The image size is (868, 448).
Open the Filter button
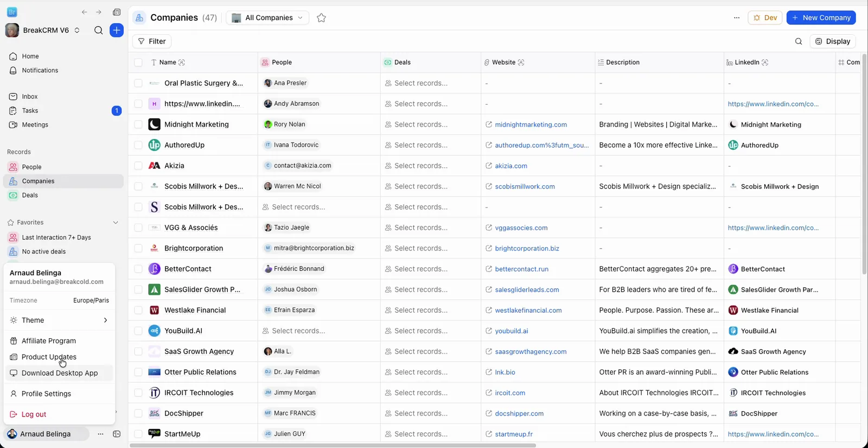pos(152,41)
